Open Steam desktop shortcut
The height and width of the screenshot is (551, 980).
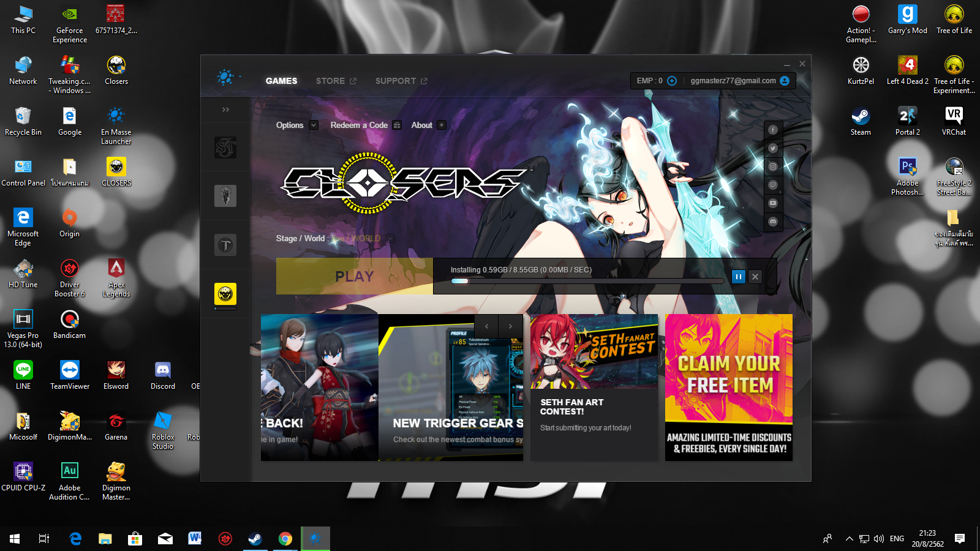click(x=861, y=121)
